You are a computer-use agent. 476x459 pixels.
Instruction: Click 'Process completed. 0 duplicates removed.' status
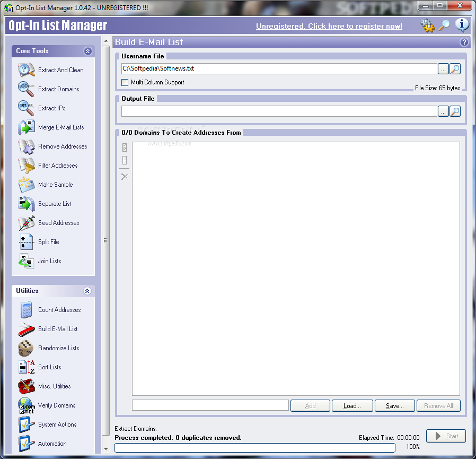click(x=178, y=438)
